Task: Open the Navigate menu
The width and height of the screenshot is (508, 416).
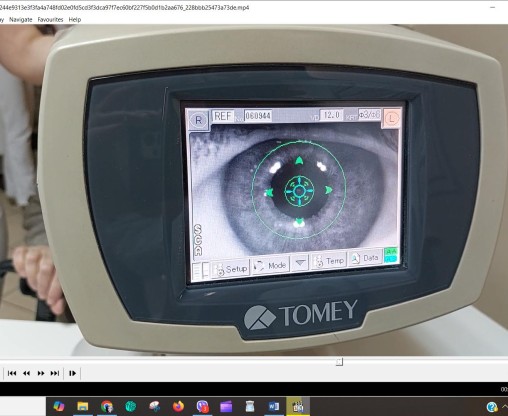Action: tap(21, 20)
